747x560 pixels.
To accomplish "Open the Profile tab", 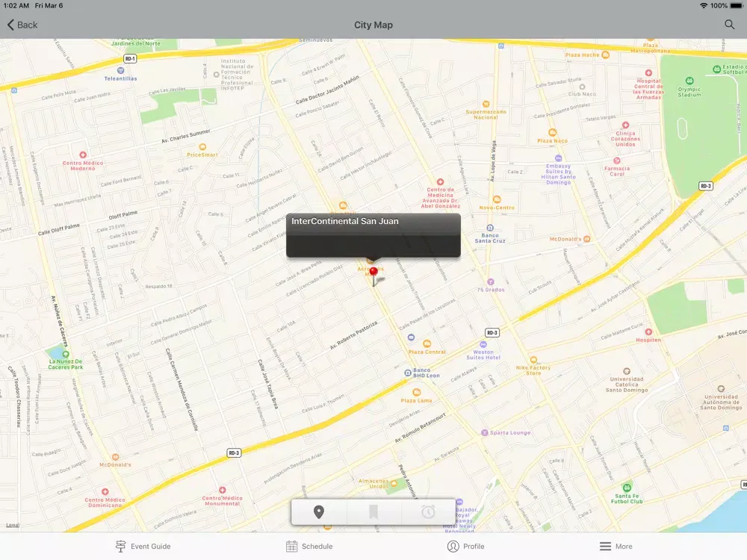I will click(x=465, y=547).
